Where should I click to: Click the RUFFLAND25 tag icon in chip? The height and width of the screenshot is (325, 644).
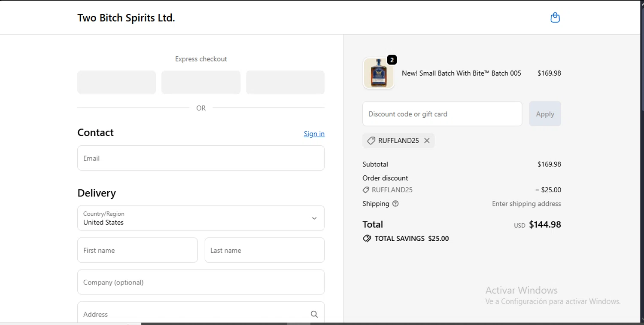point(371,141)
